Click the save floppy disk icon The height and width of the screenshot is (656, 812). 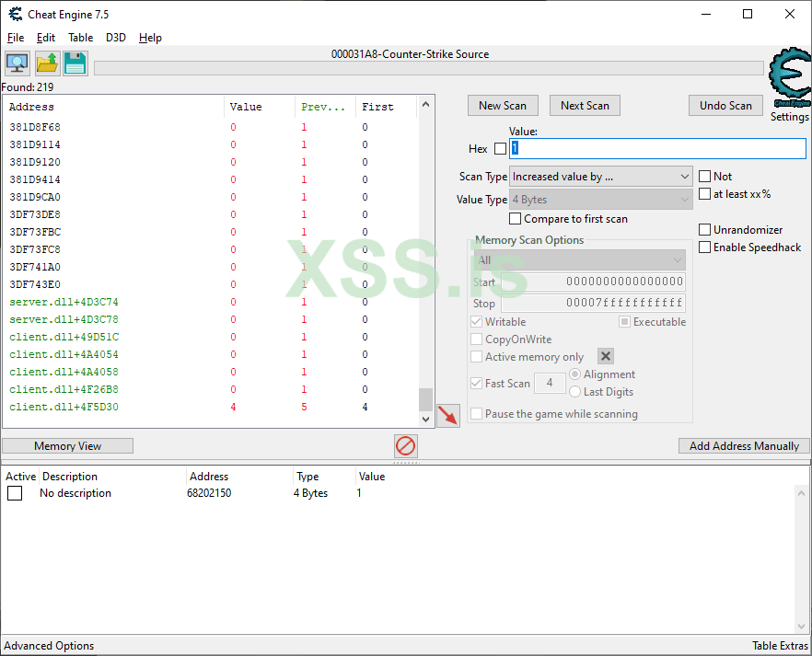[x=75, y=63]
